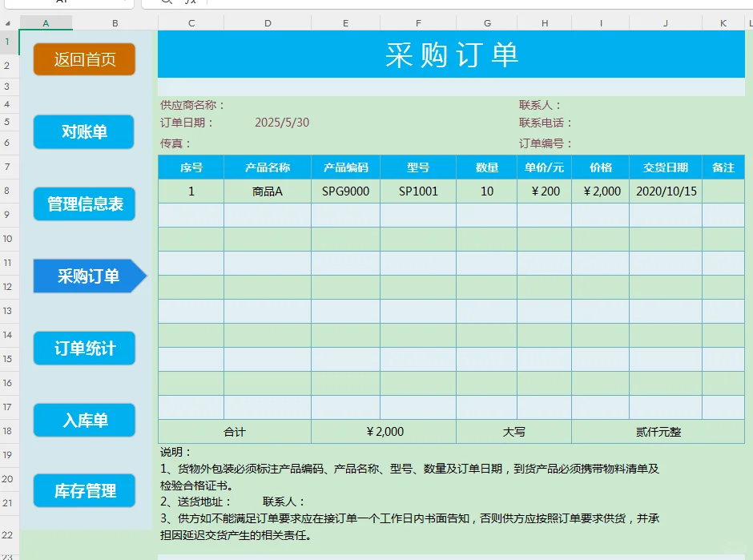Select the cell containing 商品A
The width and height of the screenshot is (753, 560).
268,191
